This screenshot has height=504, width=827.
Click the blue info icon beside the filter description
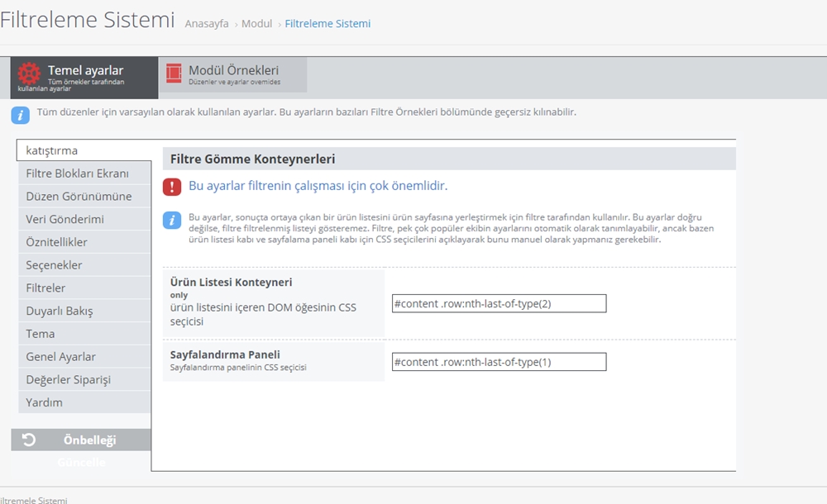[x=172, y=220]
